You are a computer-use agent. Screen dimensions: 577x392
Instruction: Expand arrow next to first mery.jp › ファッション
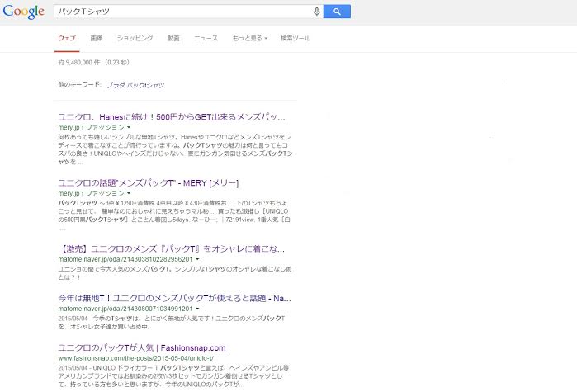tap(129, 127)
